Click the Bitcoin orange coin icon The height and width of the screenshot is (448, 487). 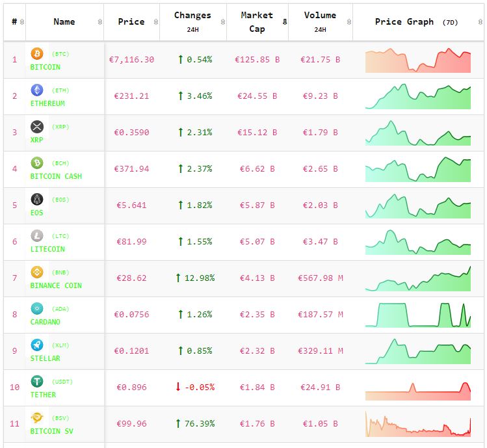pos(37,54)
